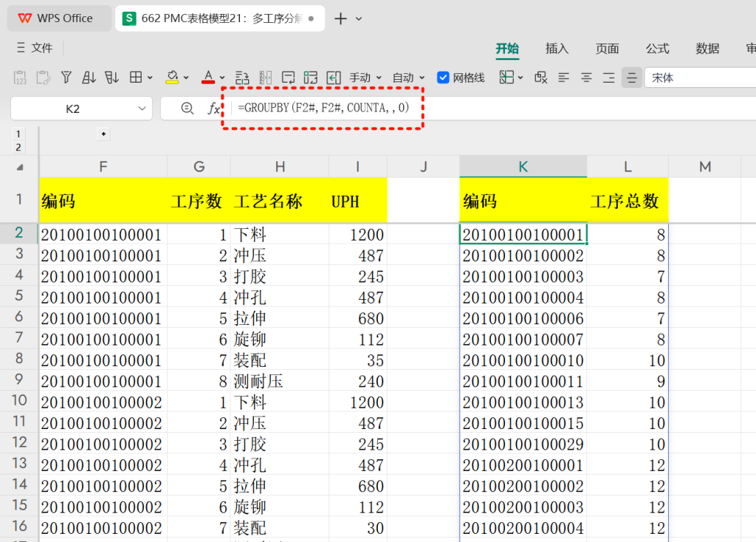Click the highlighted distributed alignment icon
Viewport: 756px width, 542px height.
pos(632,78)
